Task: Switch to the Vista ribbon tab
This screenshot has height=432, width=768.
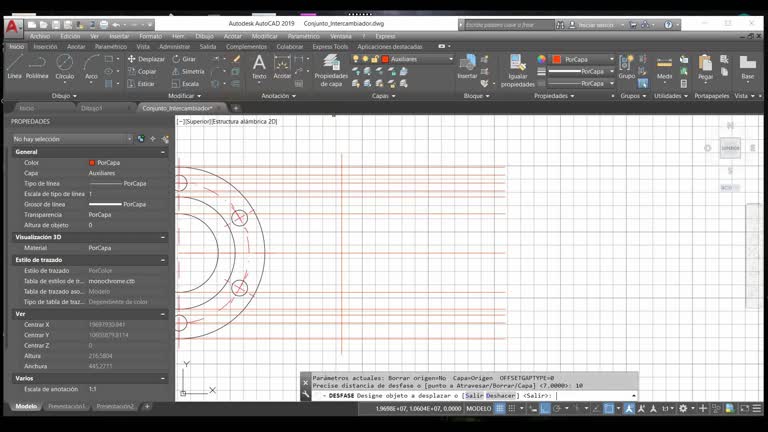Action: tap(143, 47)
